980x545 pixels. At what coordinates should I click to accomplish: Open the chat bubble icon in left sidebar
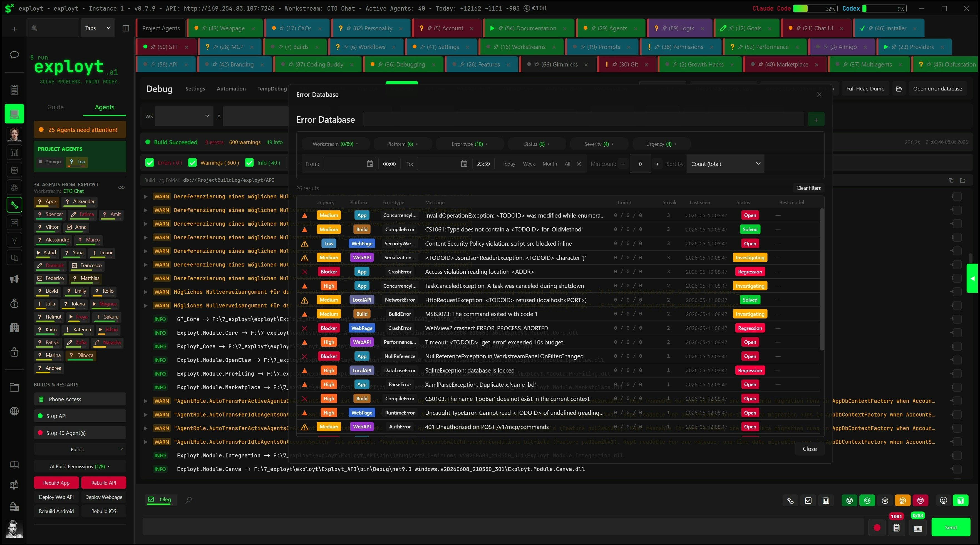click(x=14, y=55)
